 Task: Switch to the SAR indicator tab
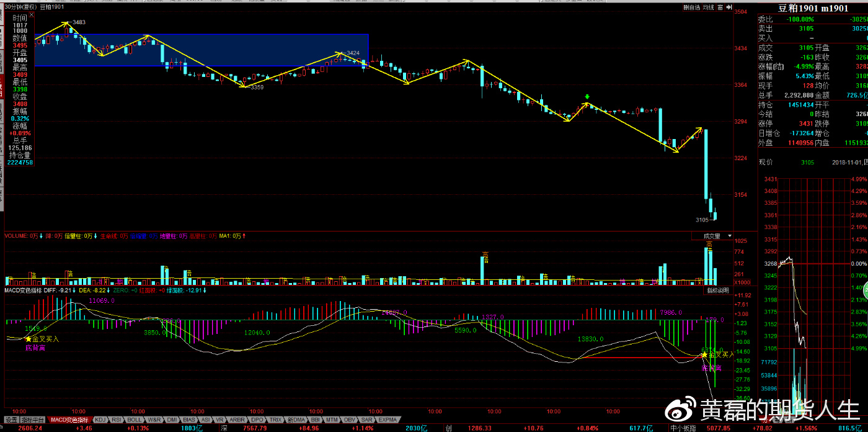[368, 420]
